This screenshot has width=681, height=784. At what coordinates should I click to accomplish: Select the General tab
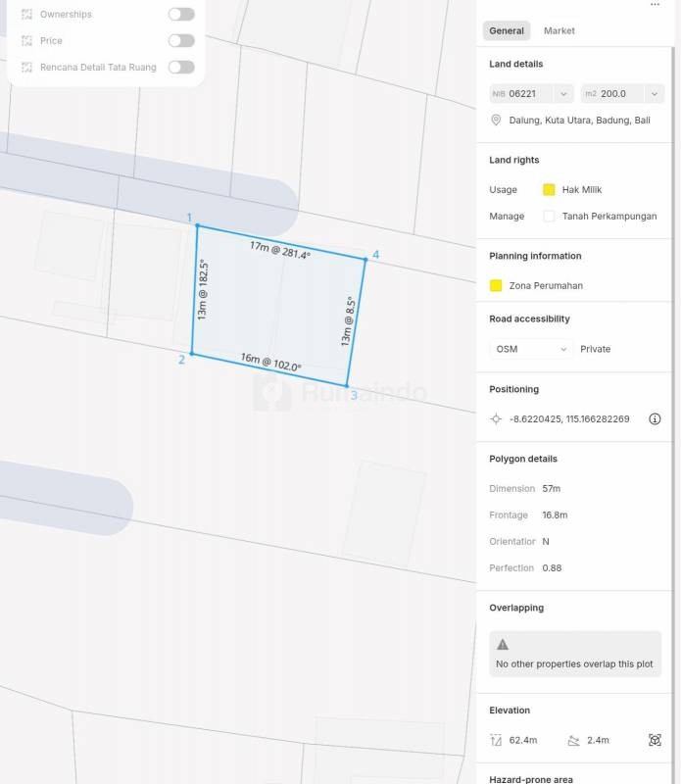[507, 31]
